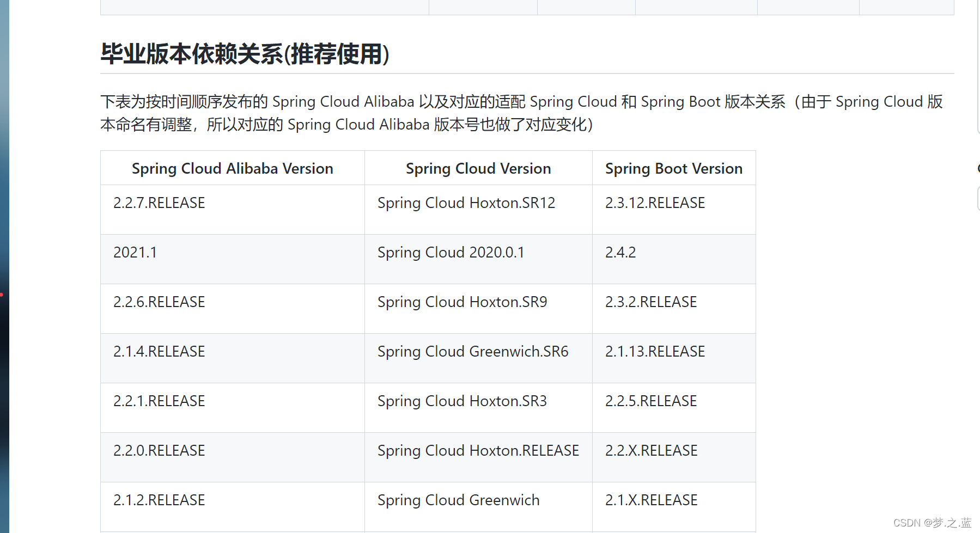This screenshot has width=980, height=533.
Task: Click cell Spring Cloud Hoxton.RELEASE
Action: click(x=478, y=457)
